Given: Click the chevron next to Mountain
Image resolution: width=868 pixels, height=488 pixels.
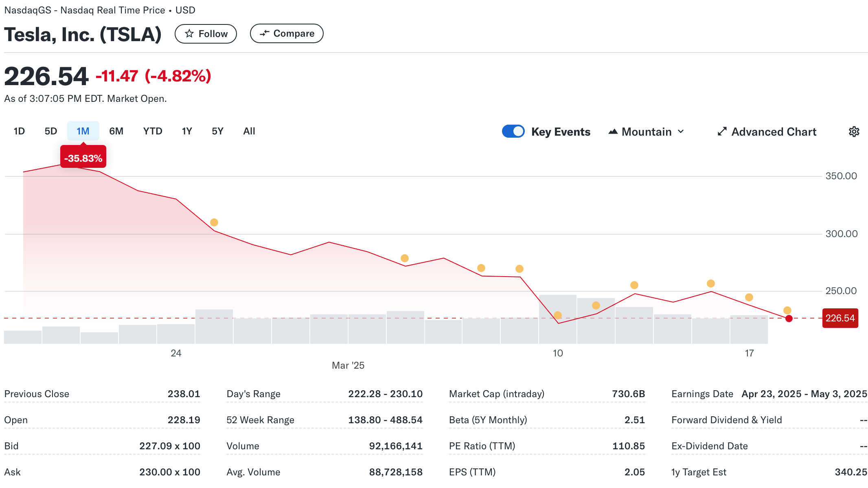Looking at the screenshot, I should (x=681, y=132).
